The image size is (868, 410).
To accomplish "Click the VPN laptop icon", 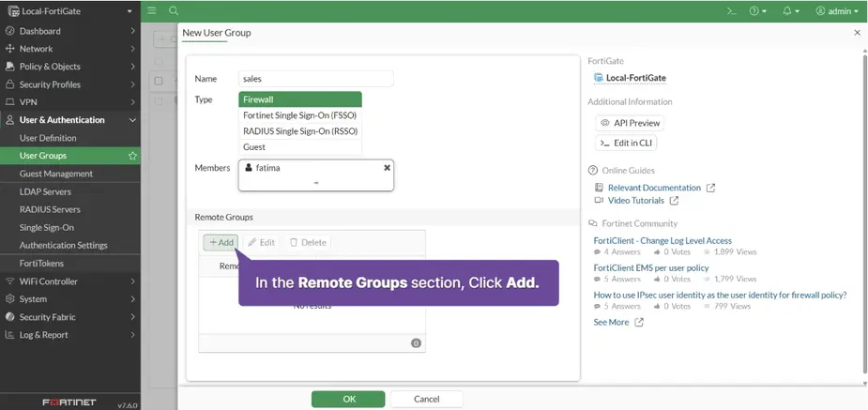I will point(9,102).
